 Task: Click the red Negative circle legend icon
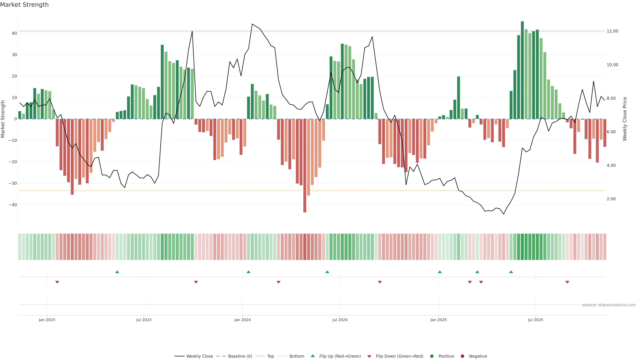(x=462, y=356)
